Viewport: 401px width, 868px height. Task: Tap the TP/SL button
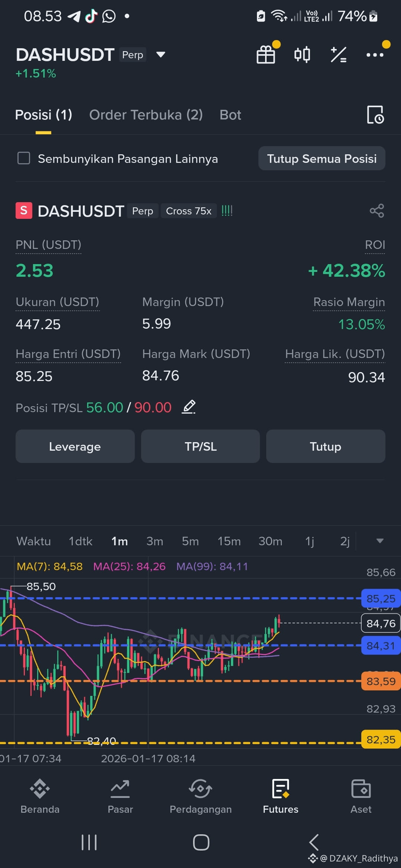[200, 446]
